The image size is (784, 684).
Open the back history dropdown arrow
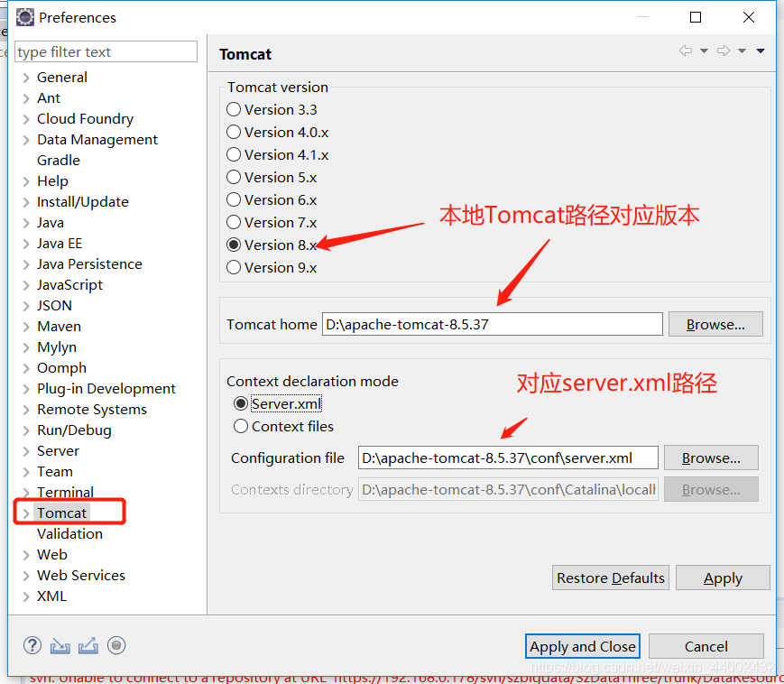pos(704,51)
